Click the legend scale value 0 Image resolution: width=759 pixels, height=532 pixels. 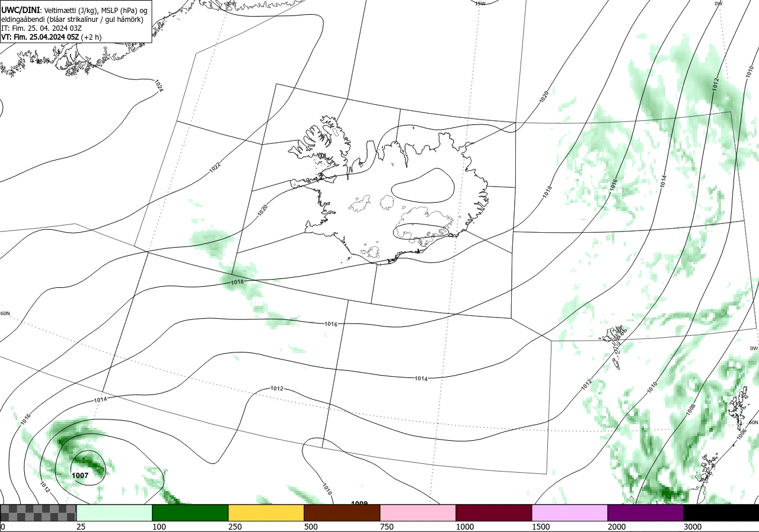tap(3, 527)
